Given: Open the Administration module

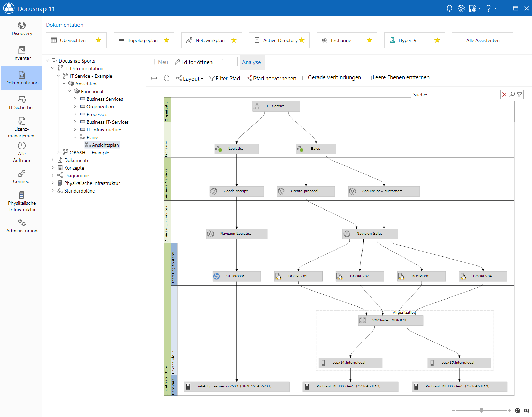Looking at the screenshot, I should click(22, 226).
